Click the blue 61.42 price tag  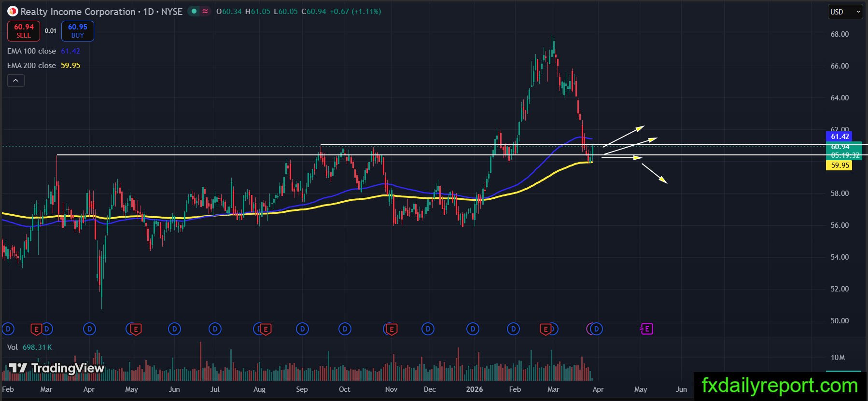point(840,137)
